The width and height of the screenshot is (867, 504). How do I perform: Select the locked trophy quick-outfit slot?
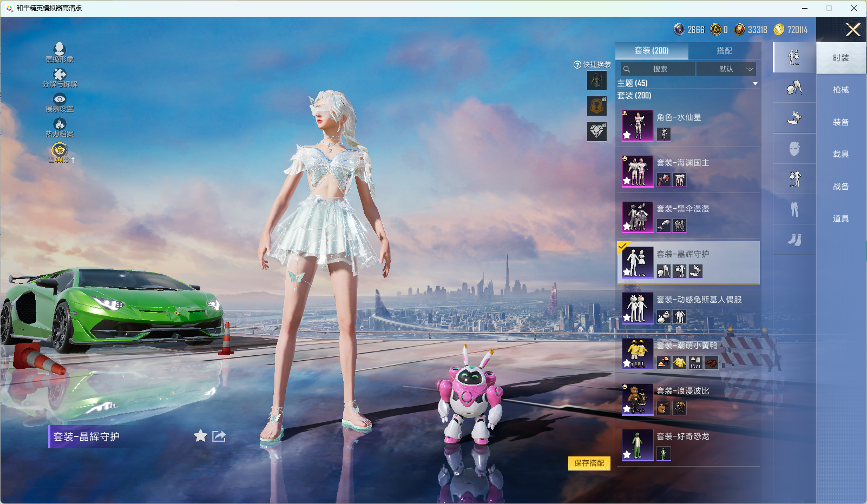597,106
